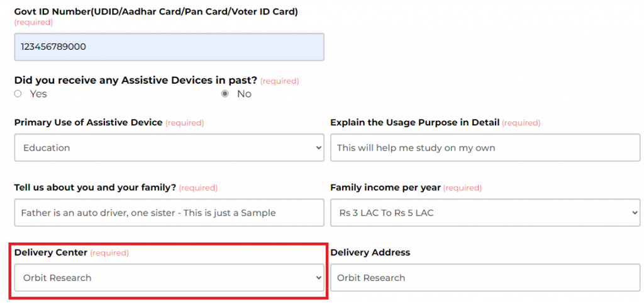Select the No radio button
This screenshot has height=303, width=644.
pos(225,94)
